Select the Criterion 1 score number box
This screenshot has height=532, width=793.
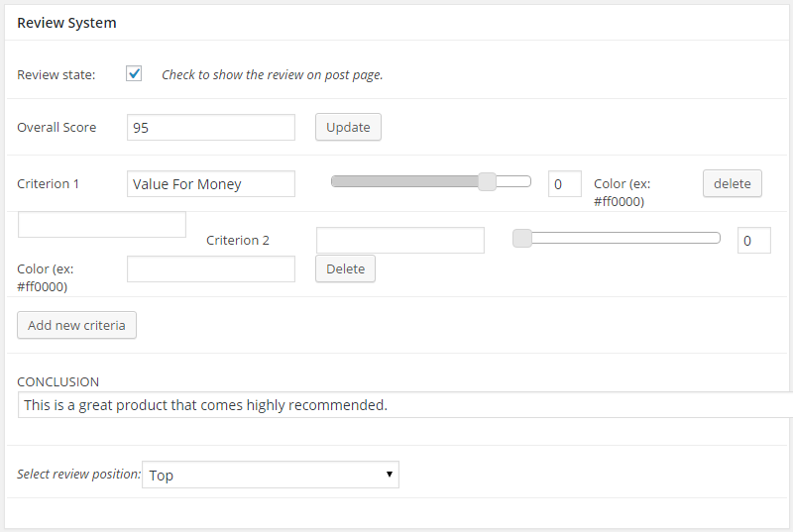(564, 184)
